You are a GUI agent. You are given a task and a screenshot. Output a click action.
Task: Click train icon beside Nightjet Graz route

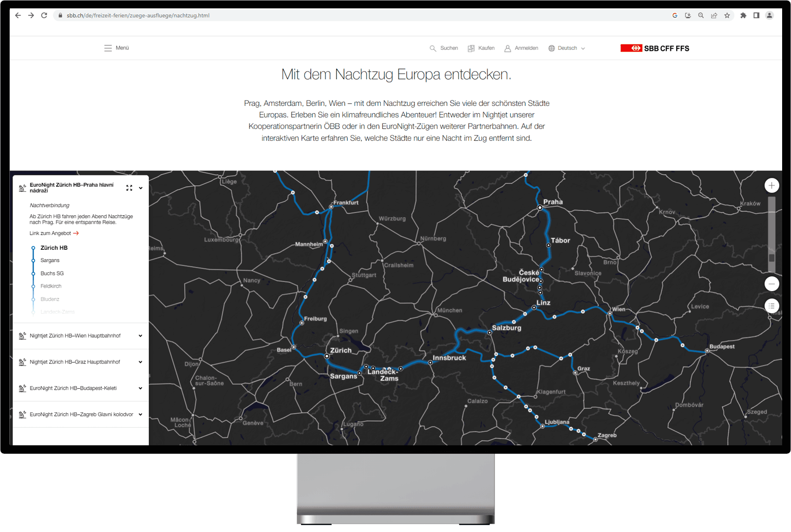point(22,362)
